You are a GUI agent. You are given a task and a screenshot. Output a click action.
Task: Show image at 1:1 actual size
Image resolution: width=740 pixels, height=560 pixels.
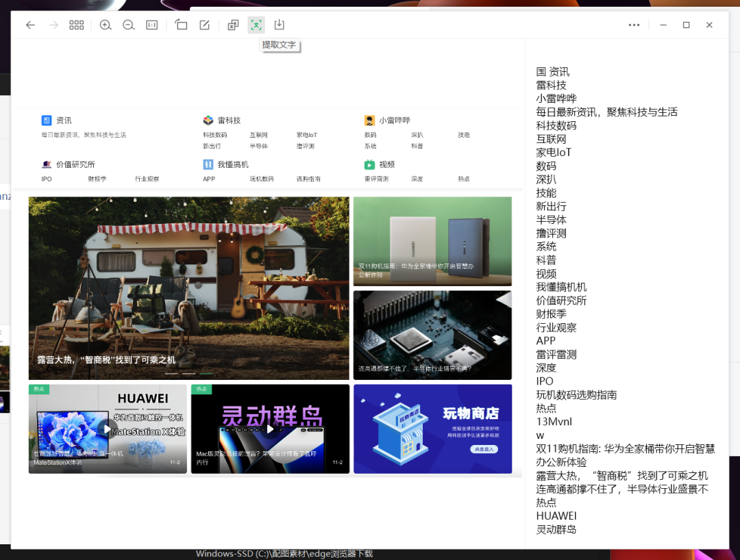click(151, 25)
